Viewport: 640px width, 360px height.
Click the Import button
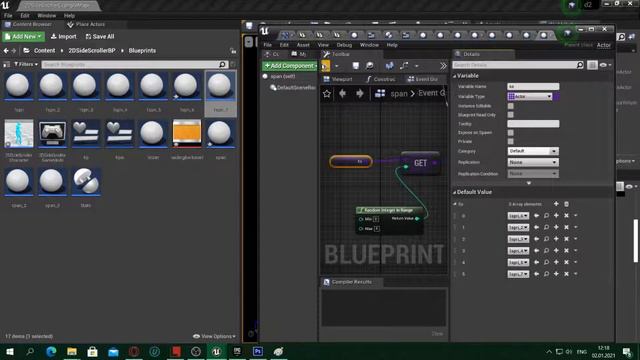(x=63, y=37)
